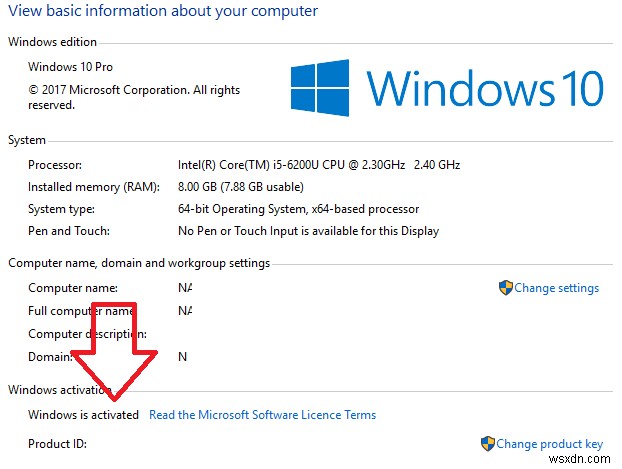This screenshot has width=622, height=469.
Task: Click the large Windows 10 wordmark
Action: tap(485, 88)
